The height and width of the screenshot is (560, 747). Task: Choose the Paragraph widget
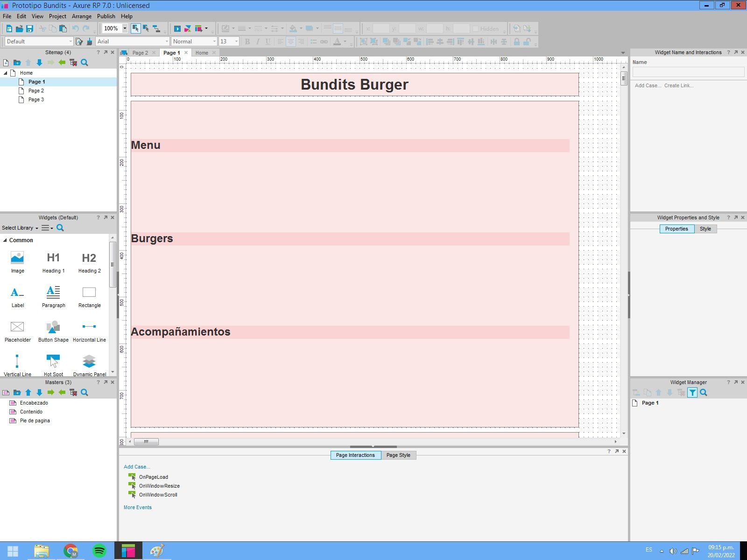53,297
